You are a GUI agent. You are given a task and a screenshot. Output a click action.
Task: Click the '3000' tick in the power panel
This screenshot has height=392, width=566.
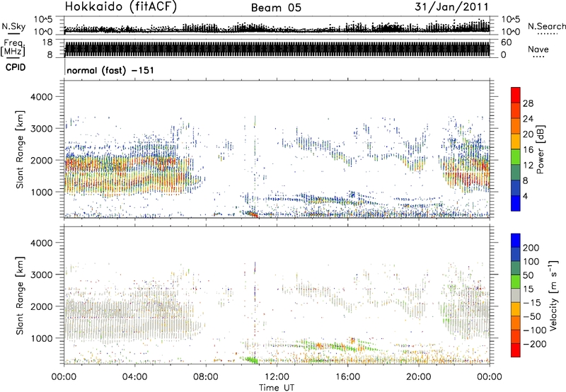[x=42, y=129]
